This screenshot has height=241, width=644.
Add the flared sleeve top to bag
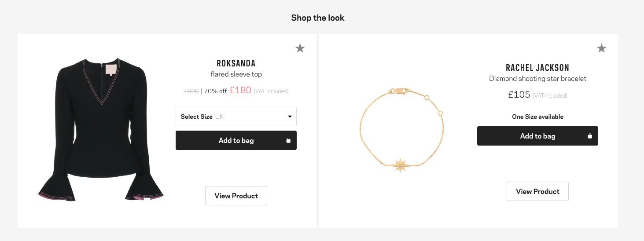tap(236, 140)
